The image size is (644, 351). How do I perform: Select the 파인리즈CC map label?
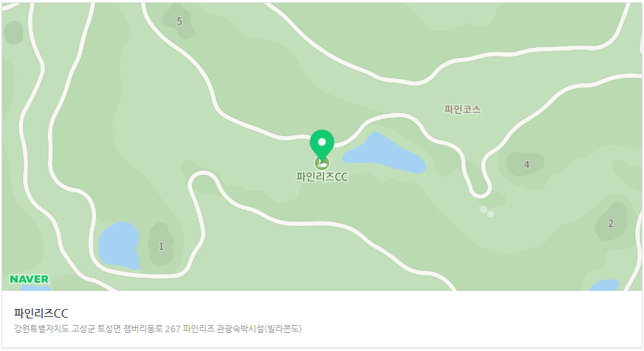click(322, 177)
